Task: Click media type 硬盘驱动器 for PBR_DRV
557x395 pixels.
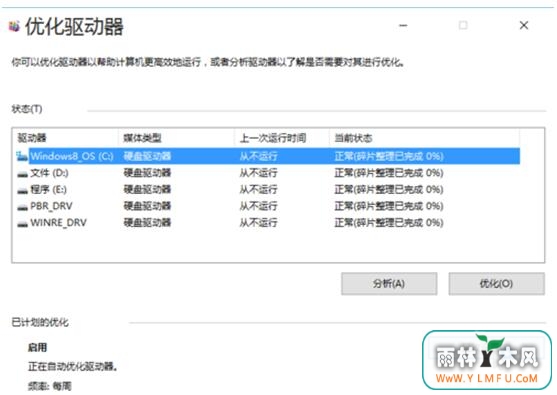Action: 147,206
